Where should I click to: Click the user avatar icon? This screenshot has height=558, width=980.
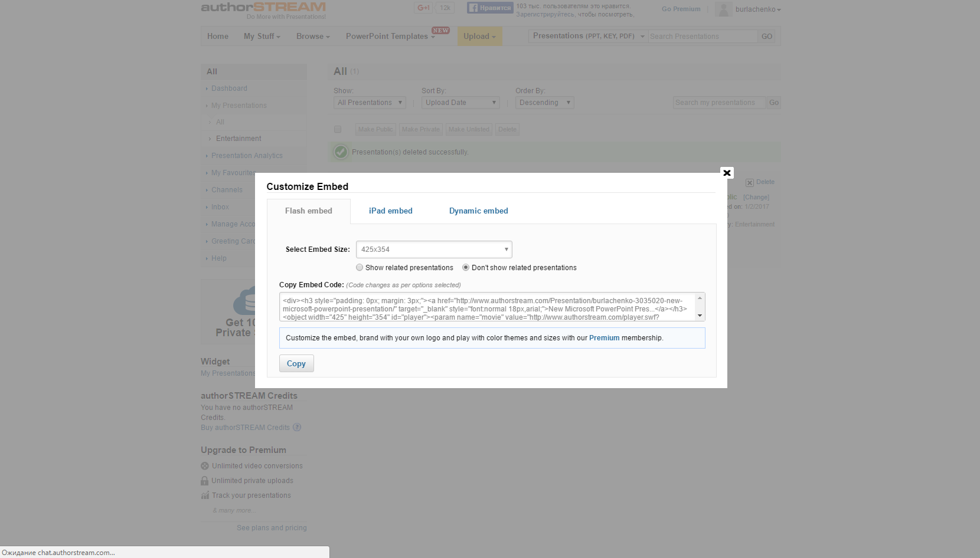click(x=723, y=9)
